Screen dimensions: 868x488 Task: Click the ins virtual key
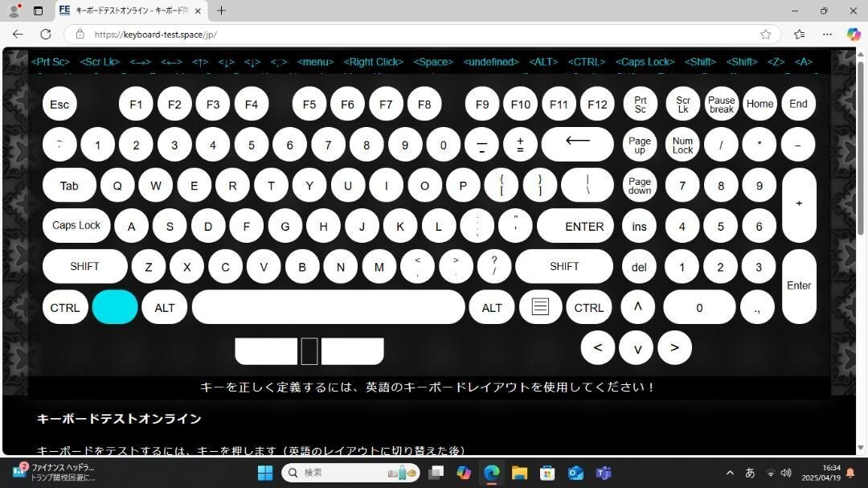(x=640, y=226)
